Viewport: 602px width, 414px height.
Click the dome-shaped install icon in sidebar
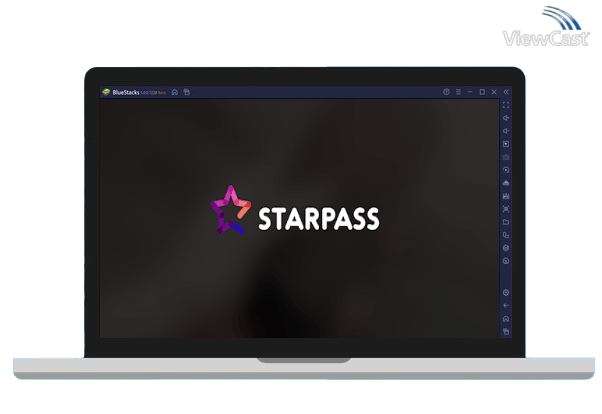(506, 183)
